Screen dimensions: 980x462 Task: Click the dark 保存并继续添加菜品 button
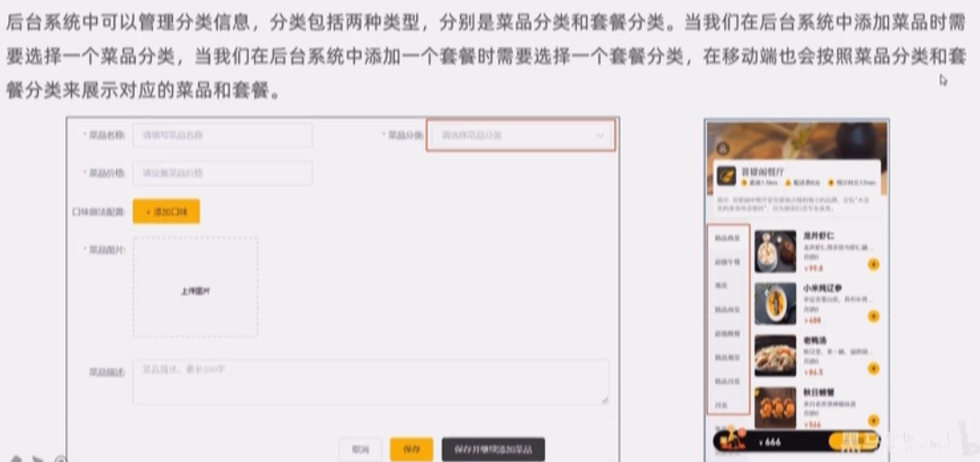(493, 450)
